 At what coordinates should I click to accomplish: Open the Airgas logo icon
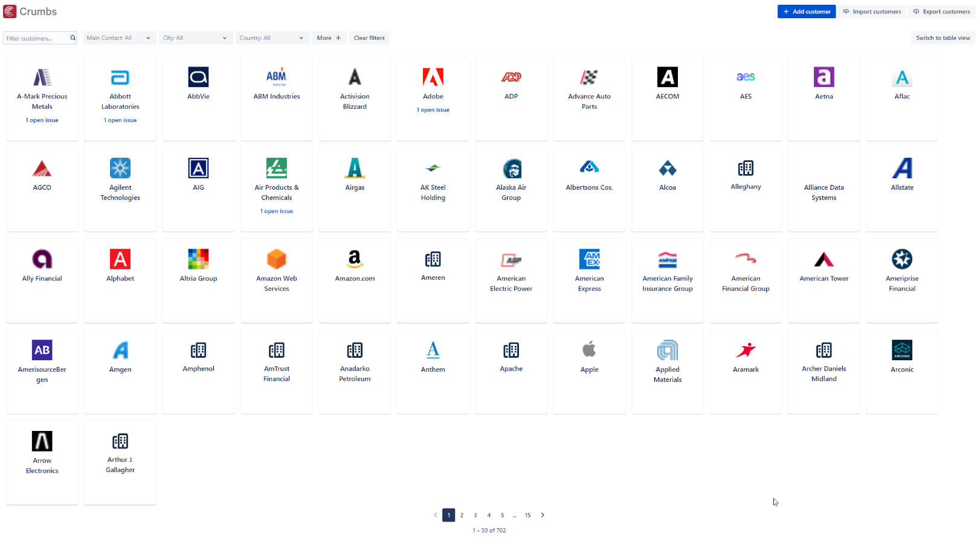click(355, 168)
